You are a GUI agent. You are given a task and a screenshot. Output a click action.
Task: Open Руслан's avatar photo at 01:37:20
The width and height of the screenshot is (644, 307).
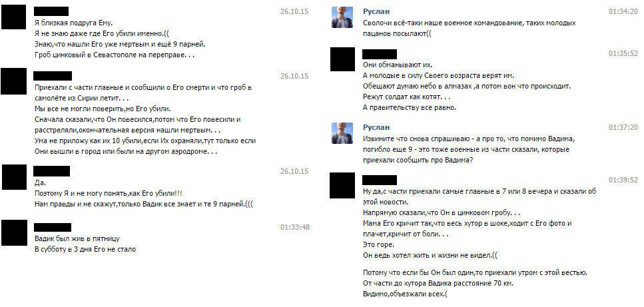342,133
